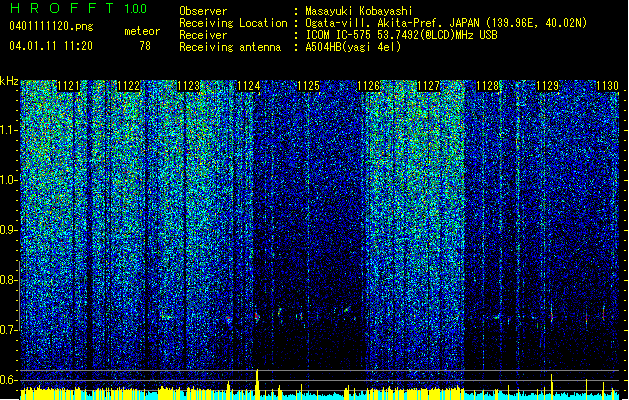Click the tallest yellow intensity spike after 1124
Screen dimensions: 629x400
click(x=257, y=384)
